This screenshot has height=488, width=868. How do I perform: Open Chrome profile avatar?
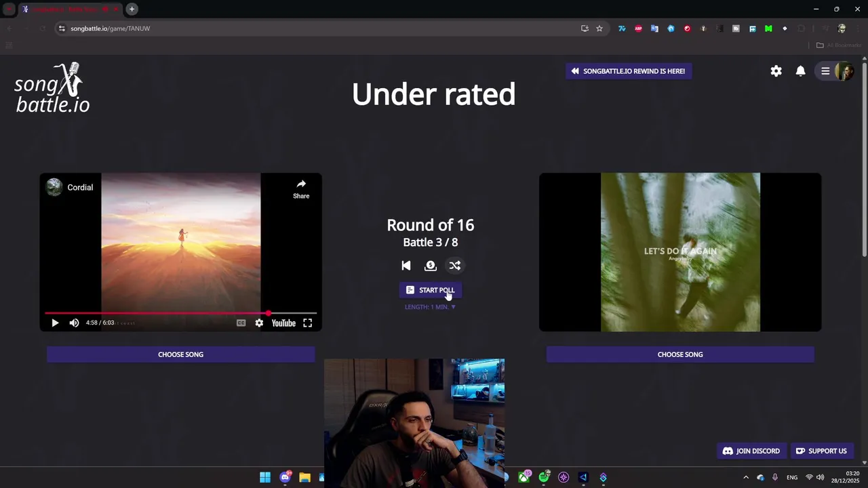842,28
